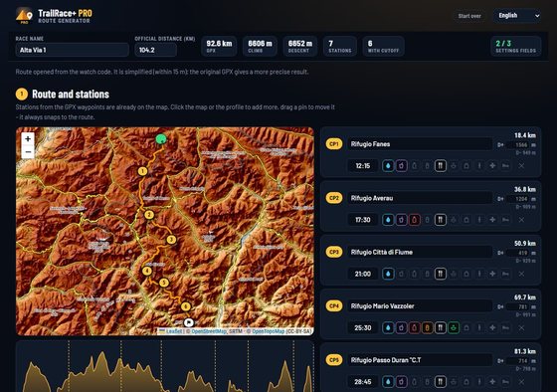Edit the 21:00 cutoff time field
The image size is (557, 392).
pyautogui.click(x=363, y=274)
